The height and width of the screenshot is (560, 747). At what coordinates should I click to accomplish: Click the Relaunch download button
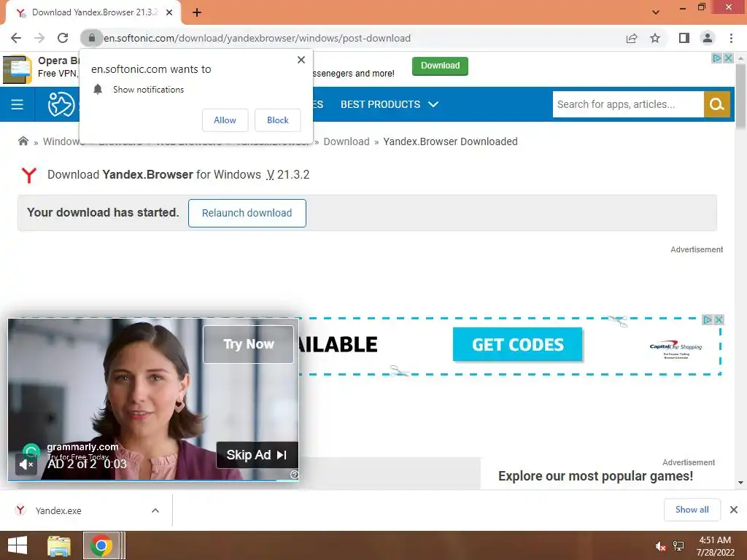click(x=247, y=213)
